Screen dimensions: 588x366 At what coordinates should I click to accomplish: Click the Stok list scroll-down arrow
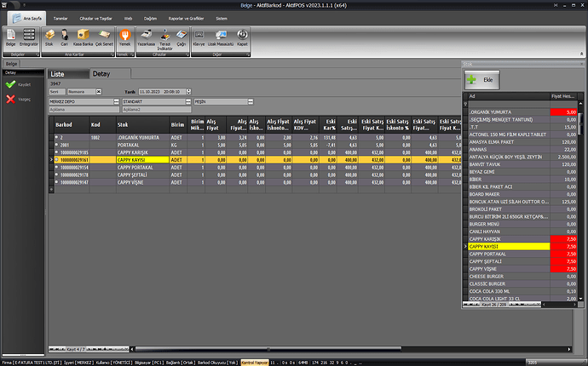point(581,299)
